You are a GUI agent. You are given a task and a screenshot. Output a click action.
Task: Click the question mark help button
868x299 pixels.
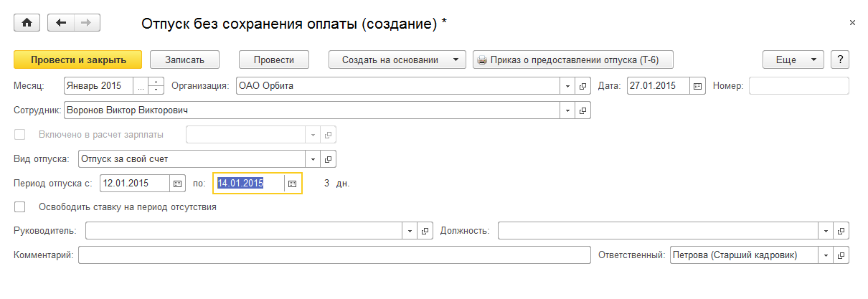pos(839,60)
